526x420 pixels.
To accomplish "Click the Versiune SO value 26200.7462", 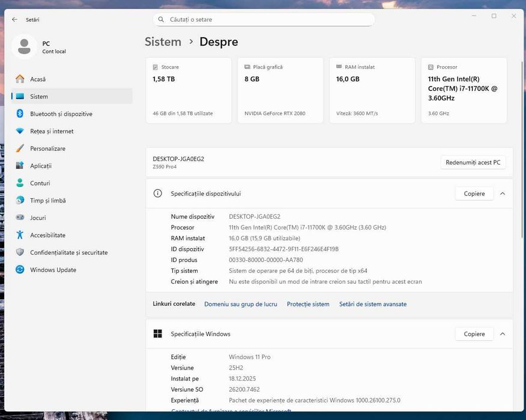I will click(x=244, y=389).
